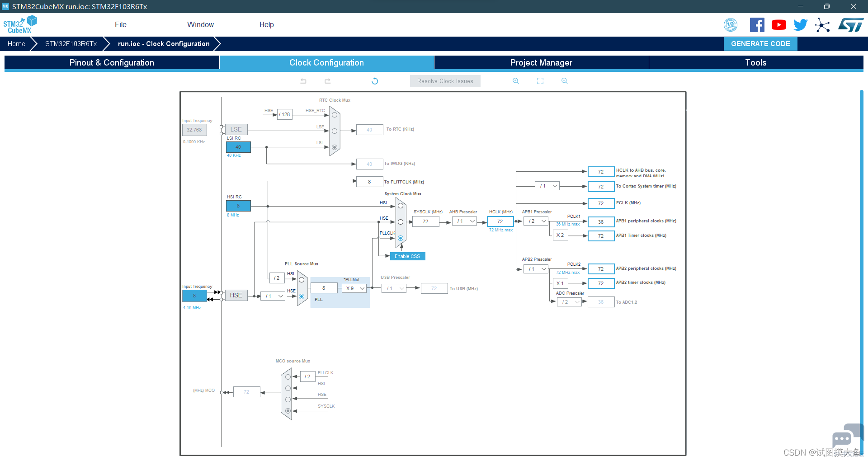Go to Home breadcrumb
This screenshot has width=868, height=461.
coord(16,44)
